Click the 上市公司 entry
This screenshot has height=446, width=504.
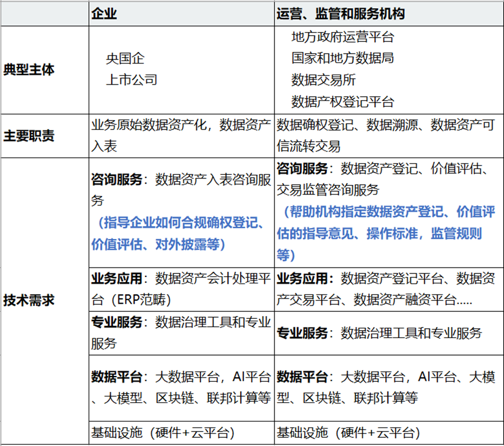point(131,80)
